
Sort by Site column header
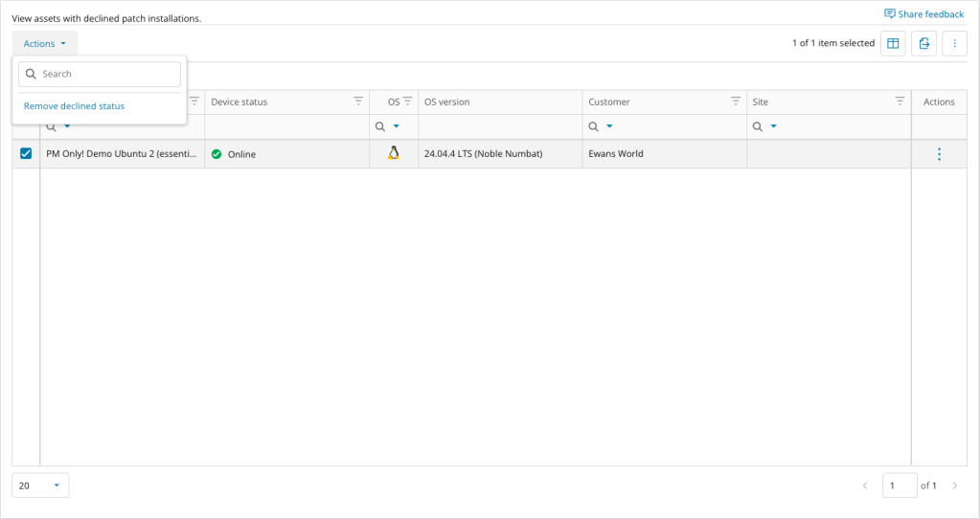tap(761, 102)
